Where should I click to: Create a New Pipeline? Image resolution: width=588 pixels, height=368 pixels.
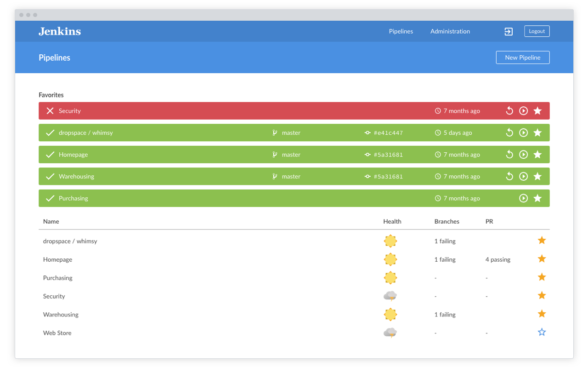tap(522, 57)
